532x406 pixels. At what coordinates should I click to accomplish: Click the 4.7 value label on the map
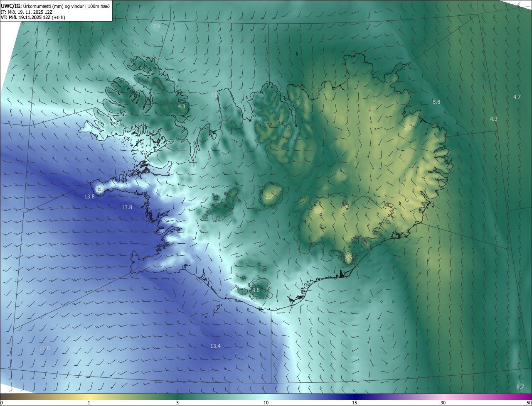517,97
